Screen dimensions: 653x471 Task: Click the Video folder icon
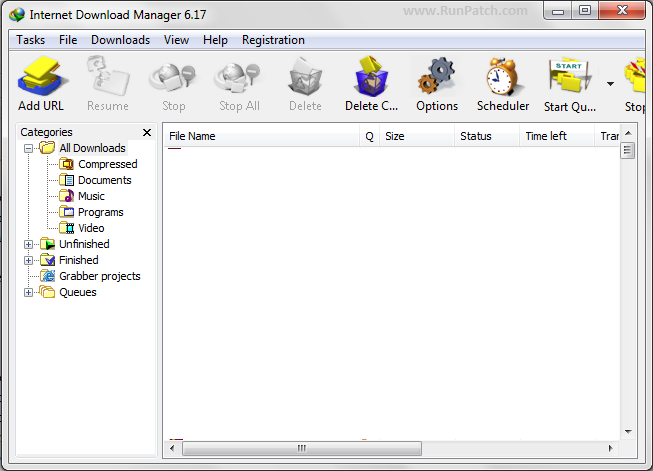[x=67, y=228]
